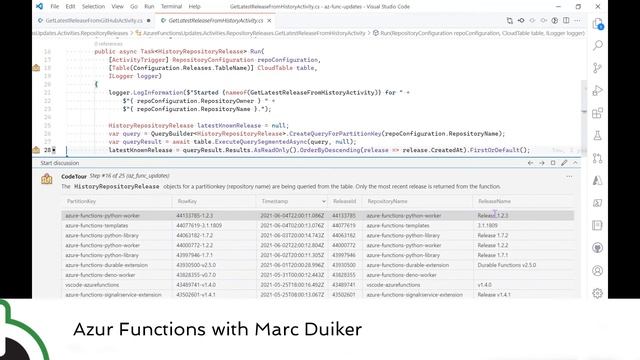Screen dimensions: 640x360
Task: Open the GitHub Pull Requests view
Action: pos(598,158)
